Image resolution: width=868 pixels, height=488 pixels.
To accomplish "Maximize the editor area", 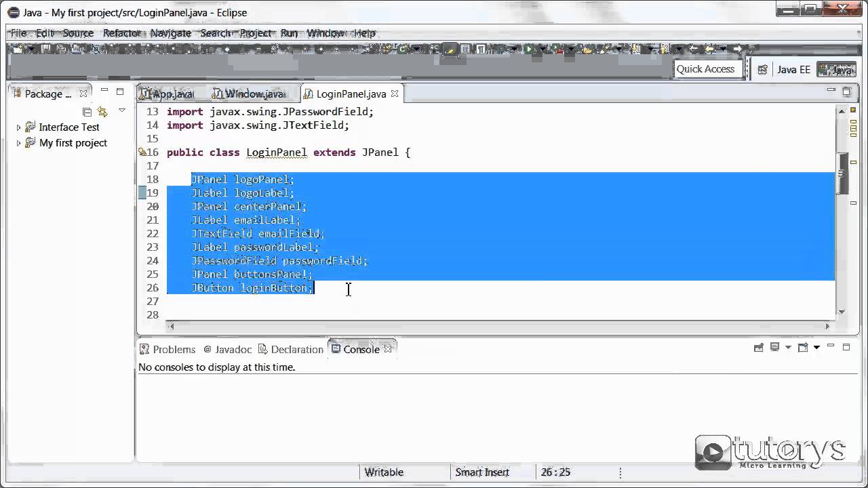I will [847, 91].
